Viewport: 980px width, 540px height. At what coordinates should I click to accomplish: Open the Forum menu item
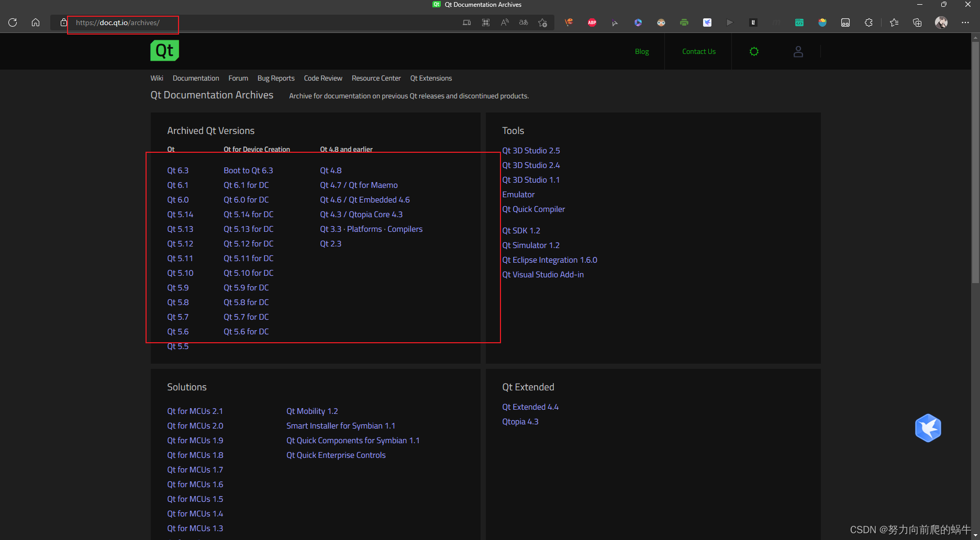click(x=238, y=78)
